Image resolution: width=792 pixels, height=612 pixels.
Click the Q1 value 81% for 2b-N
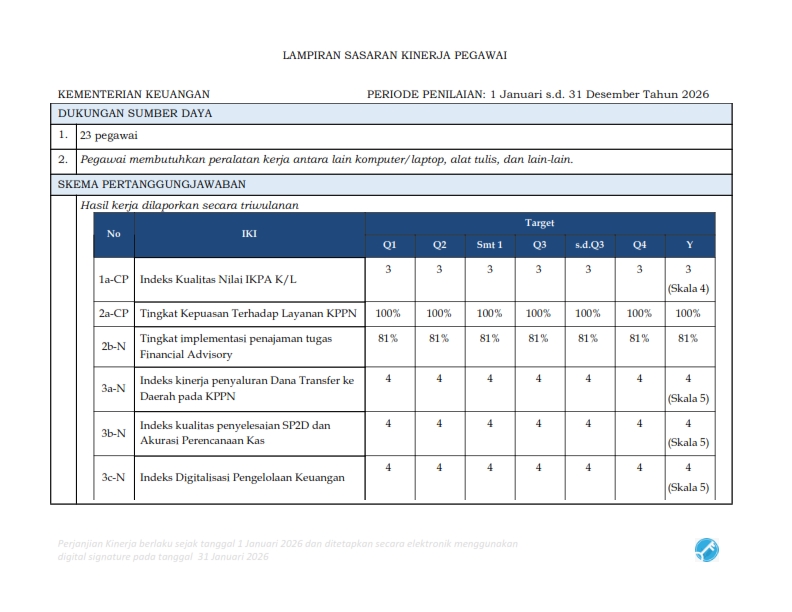(389, 338)
